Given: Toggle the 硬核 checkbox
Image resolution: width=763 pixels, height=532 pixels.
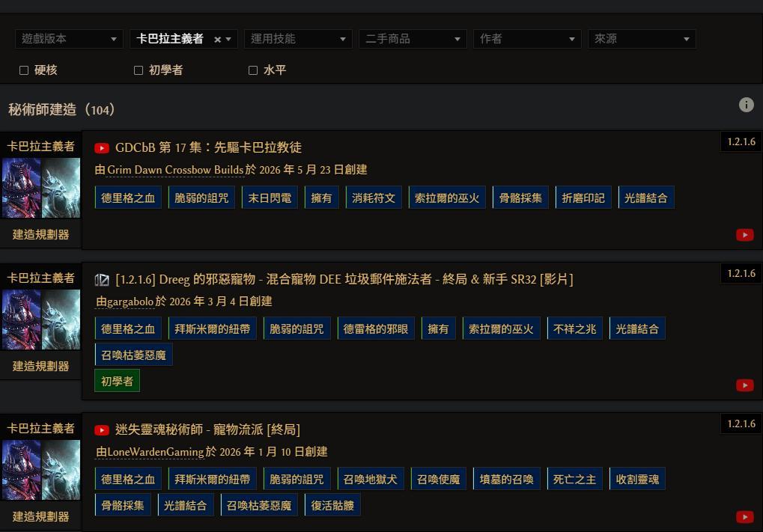Looking at the screenshot, I should 24,70.
